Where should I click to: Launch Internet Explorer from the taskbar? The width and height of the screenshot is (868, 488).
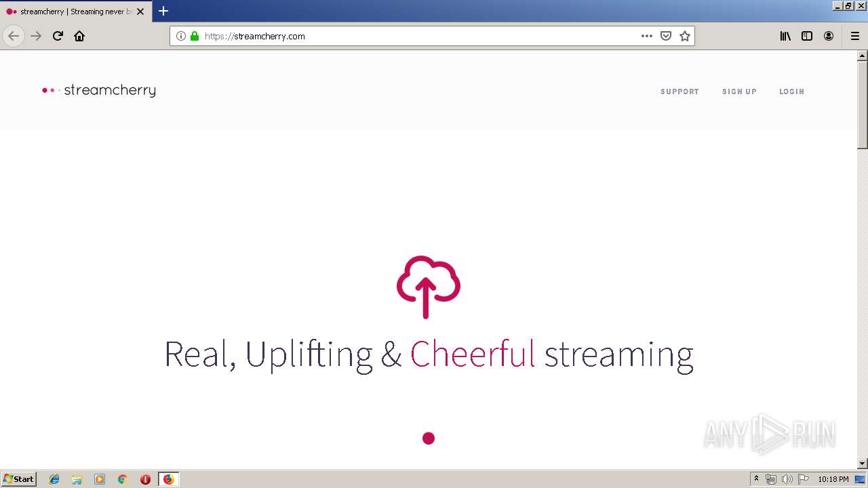54,479
